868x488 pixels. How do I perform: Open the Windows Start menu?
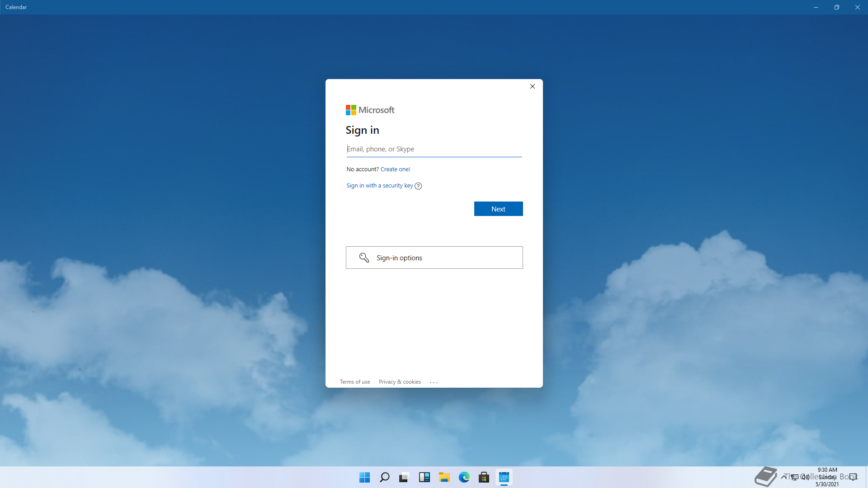pos(364,477)
